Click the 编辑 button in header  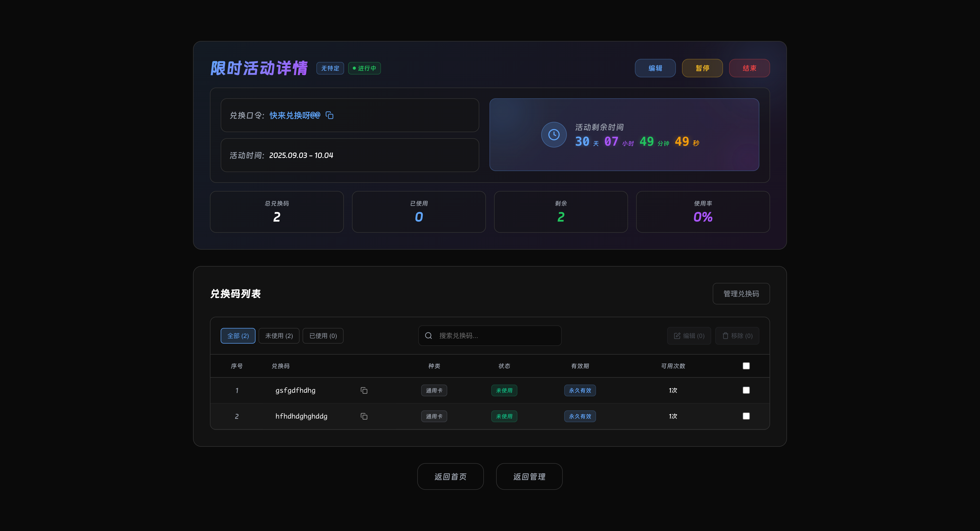[x=655, y=68]
